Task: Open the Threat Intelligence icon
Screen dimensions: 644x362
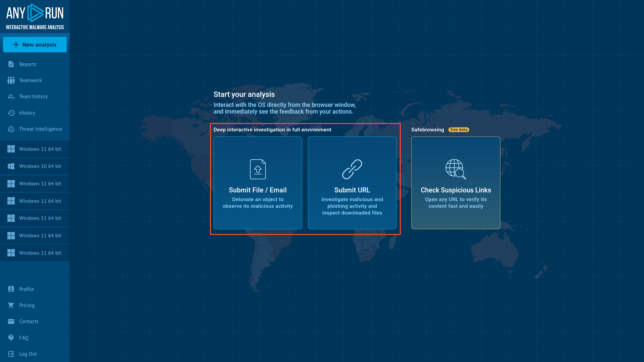Action: coord(11,129)
